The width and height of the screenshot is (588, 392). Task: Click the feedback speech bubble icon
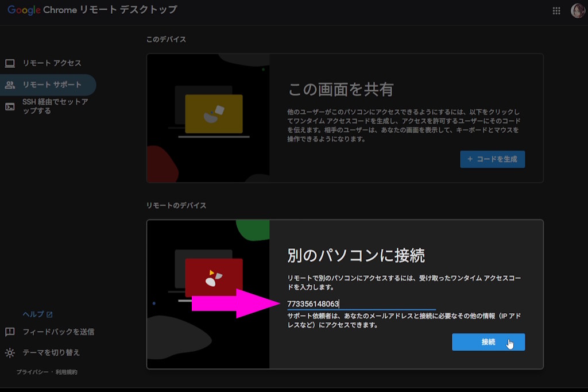coord(10,332)
